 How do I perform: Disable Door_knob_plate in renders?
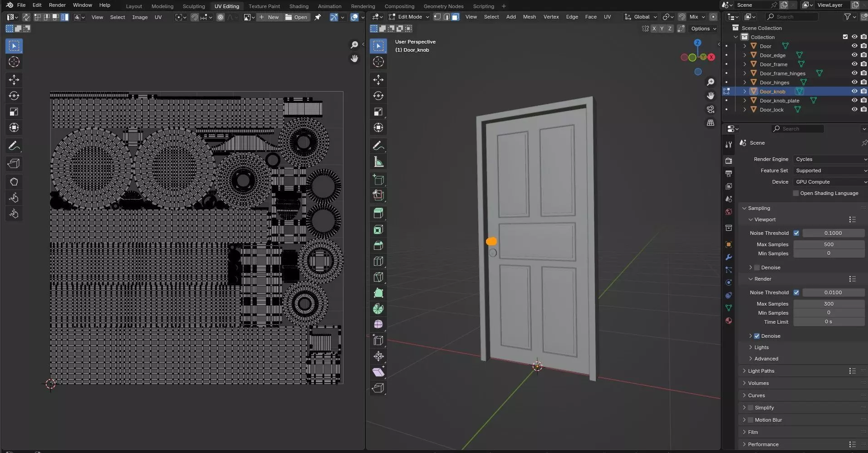[863, 100]
